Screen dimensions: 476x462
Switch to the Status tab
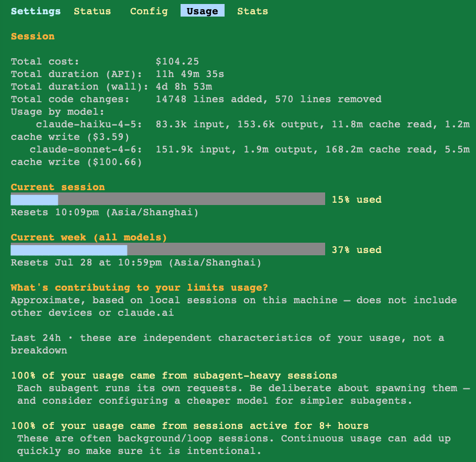click(x=93, y=11)
